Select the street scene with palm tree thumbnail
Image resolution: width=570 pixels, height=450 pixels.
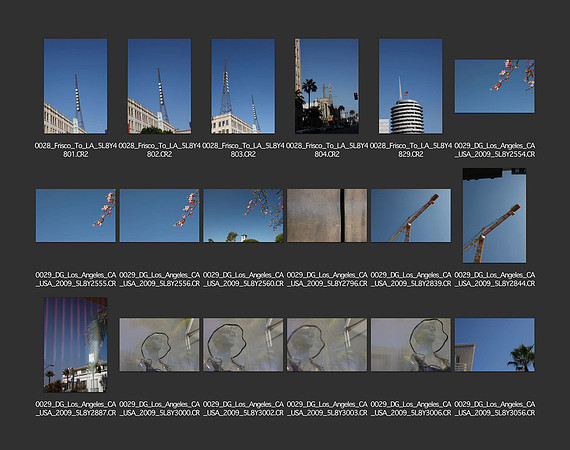[x=327, y=86]
